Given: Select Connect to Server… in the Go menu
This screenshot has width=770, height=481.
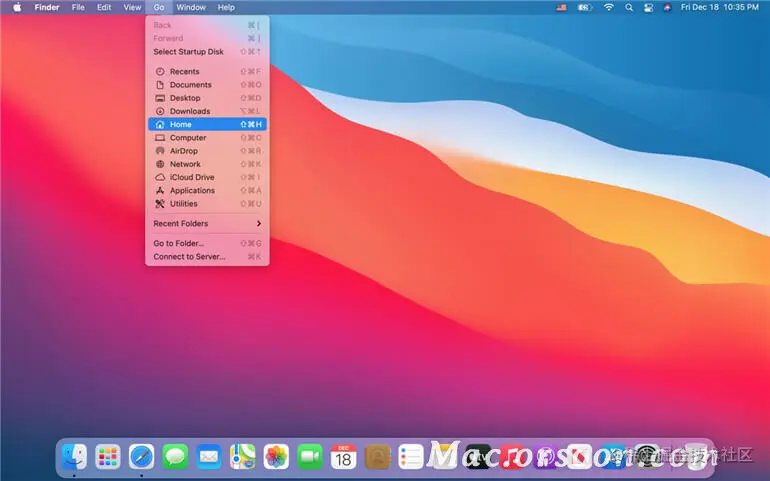Looking at the screenshot, I should point(207,256).
